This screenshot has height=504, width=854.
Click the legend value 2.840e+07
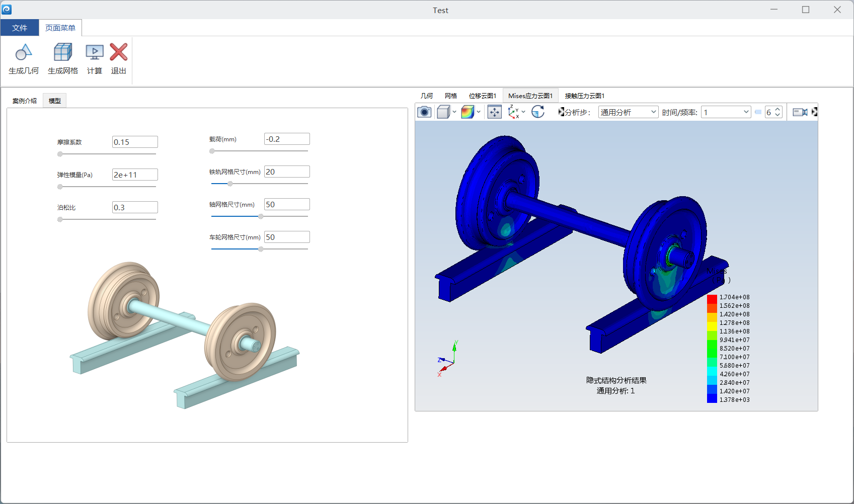pyautogui.click(x=734, y=383)
